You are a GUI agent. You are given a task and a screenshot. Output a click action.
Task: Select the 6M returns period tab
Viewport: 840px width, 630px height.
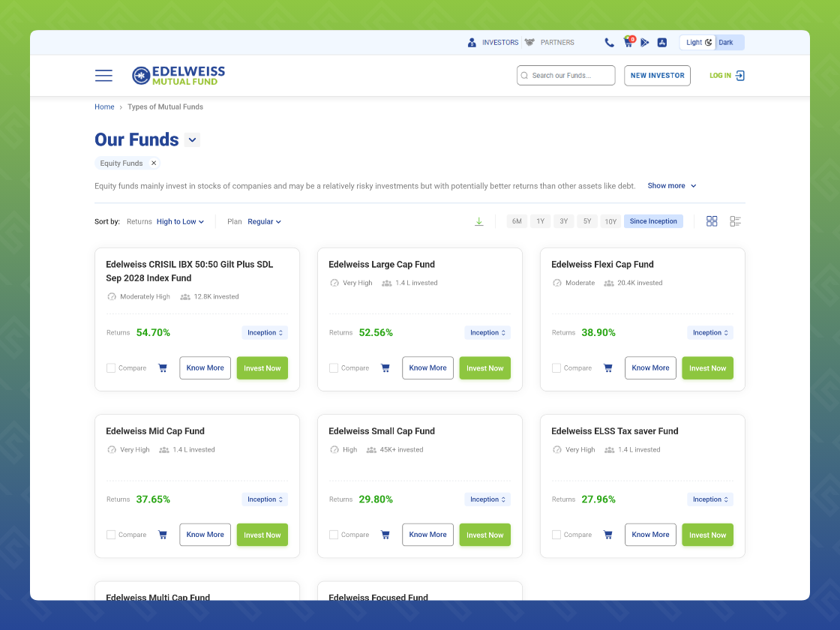pyautogui.click(x=517, y=221)
